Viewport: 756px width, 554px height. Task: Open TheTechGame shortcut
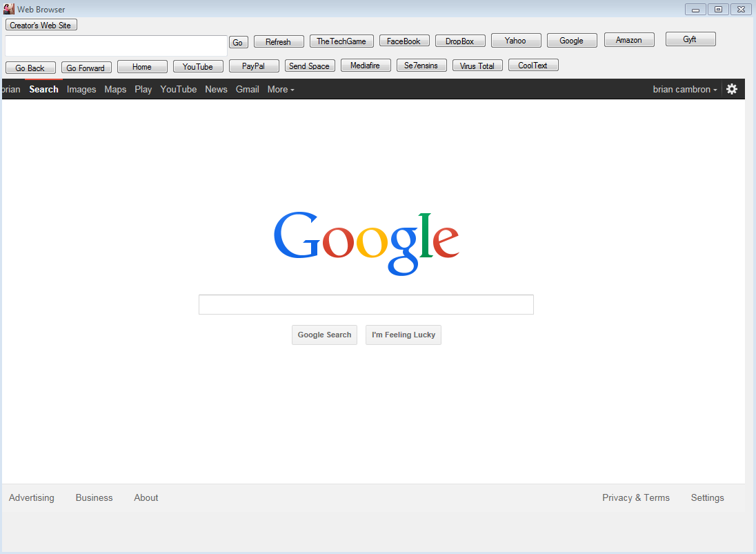click(x=341, y=41)
